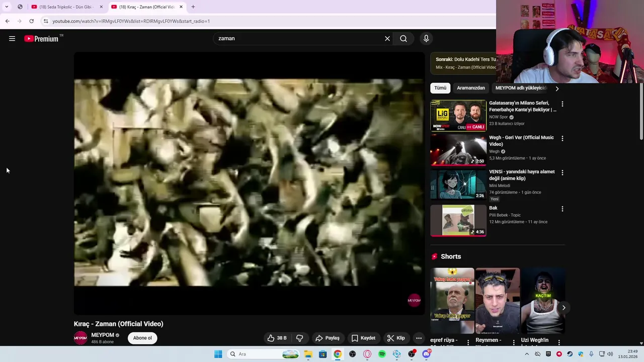Open volume control in system tray

pyautogui.click(x=610, y=354)
